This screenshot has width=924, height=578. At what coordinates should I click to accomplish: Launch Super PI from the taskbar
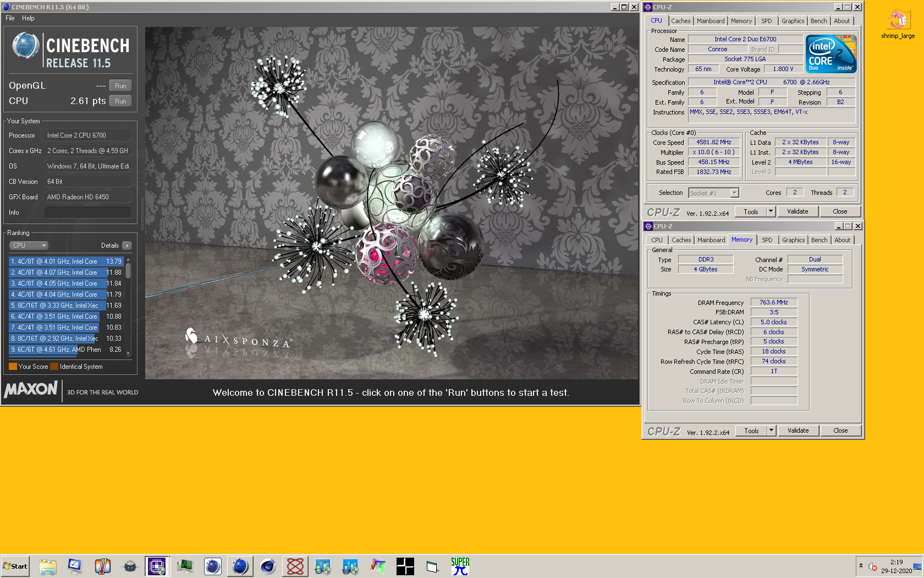click(460, 566)
